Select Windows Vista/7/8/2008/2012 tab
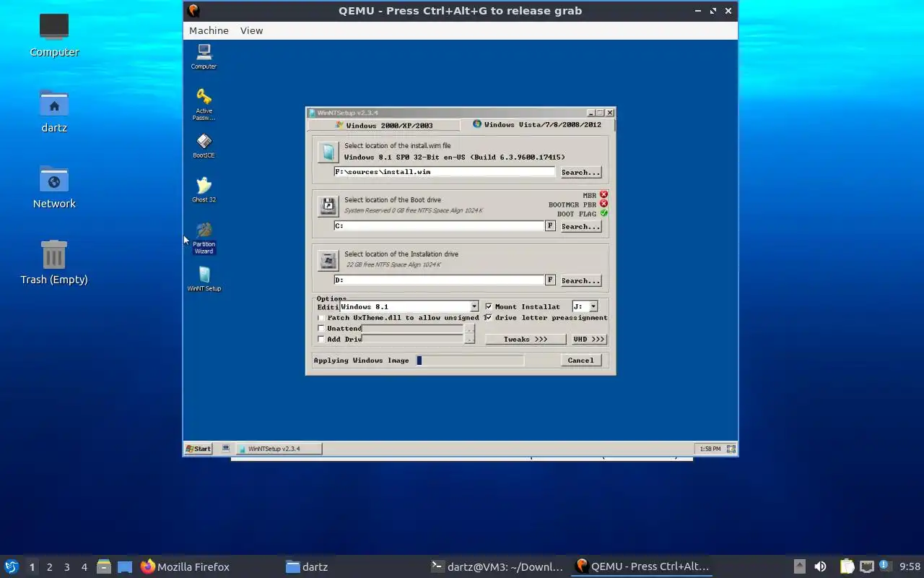The image size is (924, 578). click(537, 124)
